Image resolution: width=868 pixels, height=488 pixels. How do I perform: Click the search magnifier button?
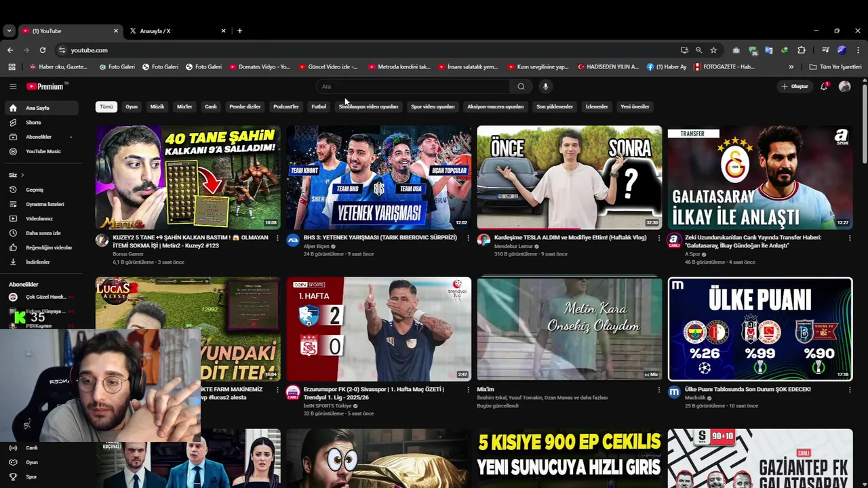tap(521, 86)
